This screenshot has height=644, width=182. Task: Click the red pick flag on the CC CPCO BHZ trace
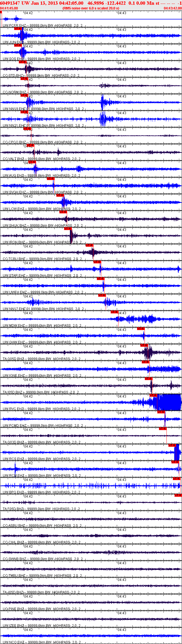(x=27, y=129)
